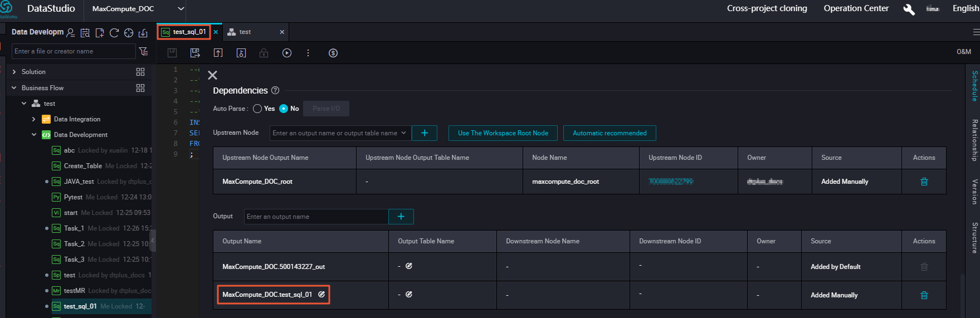This screenshot has height=318, width=980.
Task: Open the wrench settings icon
Action: [x=909, y=9]
